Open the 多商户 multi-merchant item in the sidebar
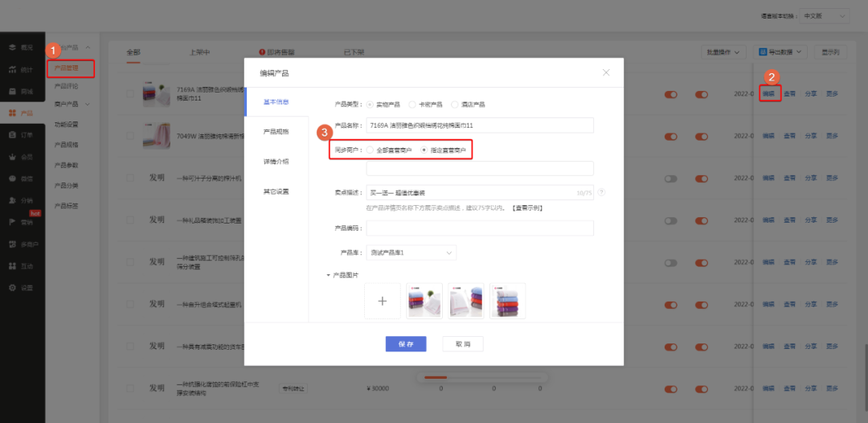The width and height of the screenshot is (868, 423). point(24,244)
